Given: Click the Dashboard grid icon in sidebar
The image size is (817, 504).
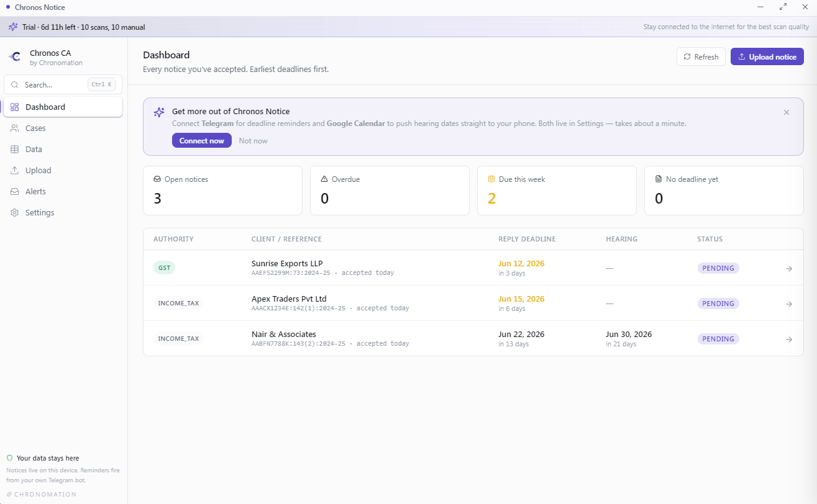Looking at the screenshot, I should [x=14, y=107].
